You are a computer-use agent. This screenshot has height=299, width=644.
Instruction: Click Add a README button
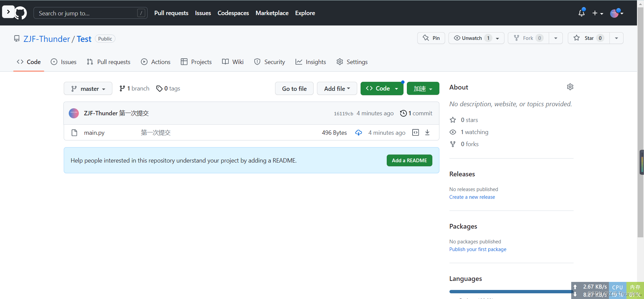[410, 161]
